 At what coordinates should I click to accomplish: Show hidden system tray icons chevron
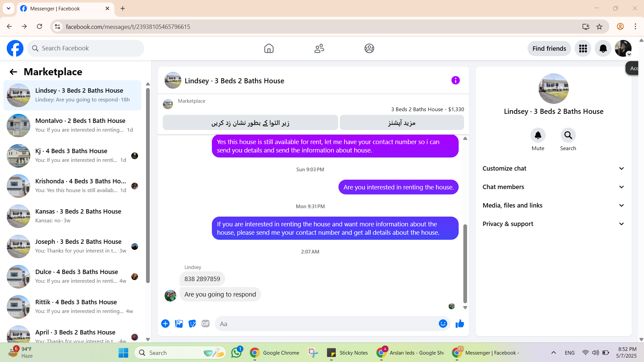point(553,353)
